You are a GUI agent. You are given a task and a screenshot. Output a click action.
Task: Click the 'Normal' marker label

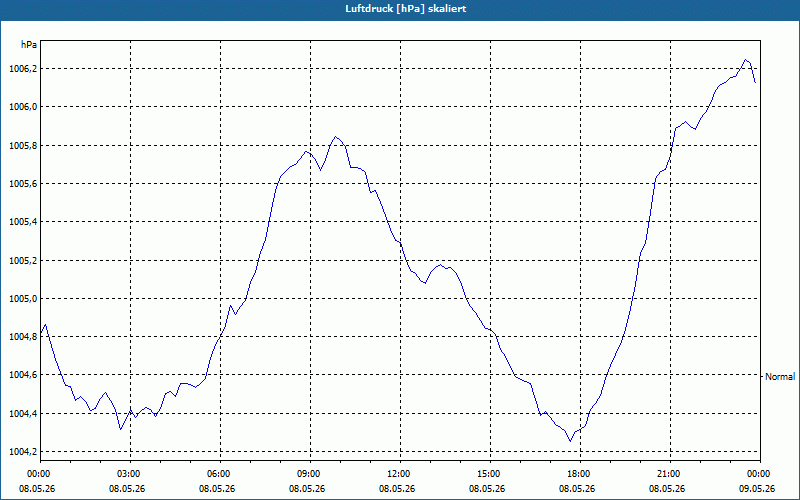(780, 377)
